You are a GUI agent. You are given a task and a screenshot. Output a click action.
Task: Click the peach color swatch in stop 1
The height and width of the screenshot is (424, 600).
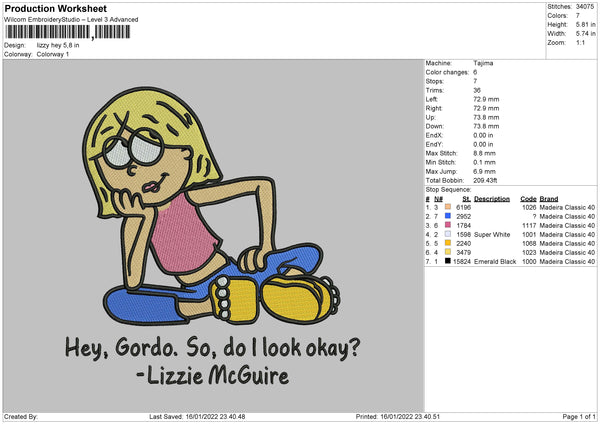click(448, 207)
